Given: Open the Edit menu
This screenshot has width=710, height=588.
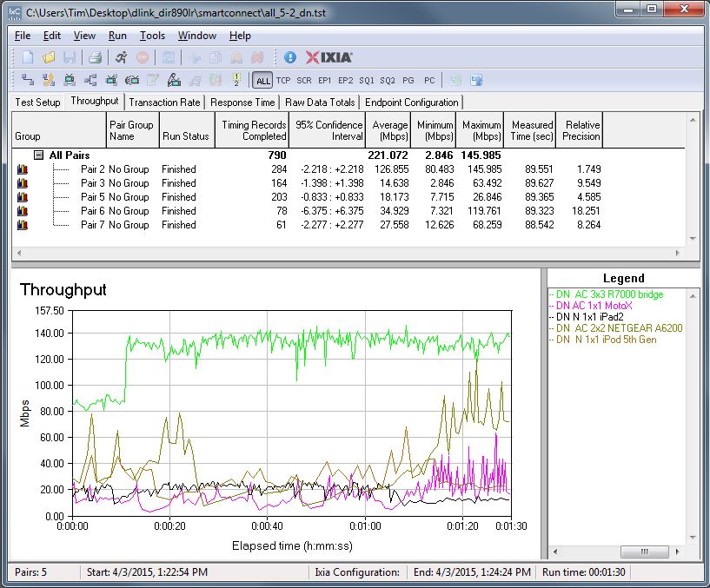Looking at the screenshot, I should (x=52, y=36).
